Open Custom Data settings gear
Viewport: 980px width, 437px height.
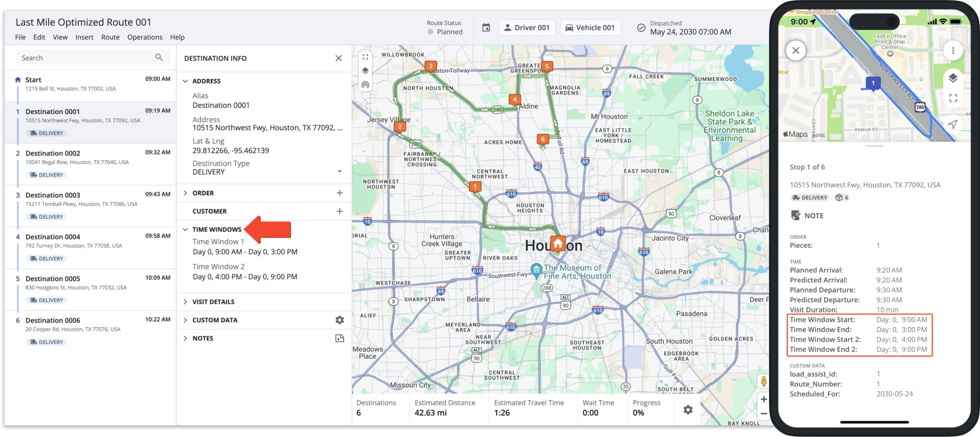tap(340, 320)
